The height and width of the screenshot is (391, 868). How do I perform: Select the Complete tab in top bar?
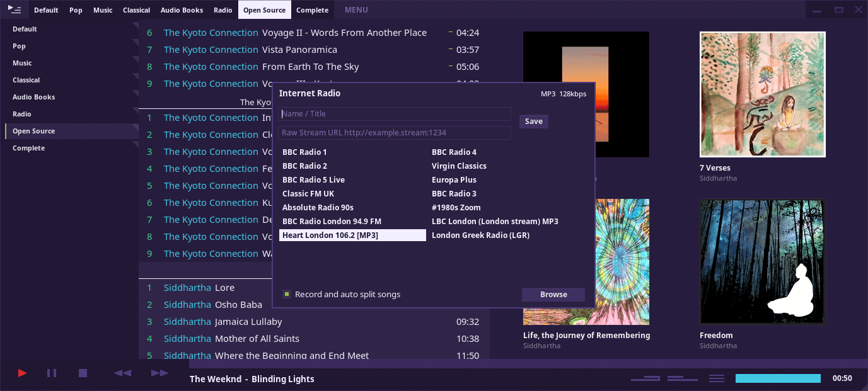[312, 9]
